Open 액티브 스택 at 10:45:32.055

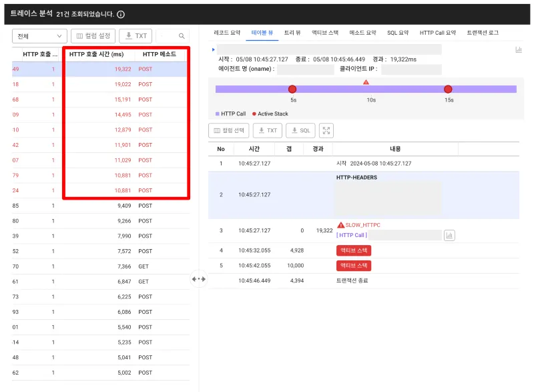(354, 250)
